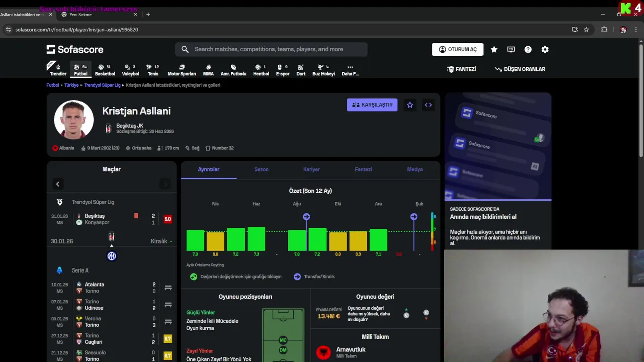This screenshot has height=362, width=644.
Task: Open Futbol breadcrumb link
Action: (53, 85)
